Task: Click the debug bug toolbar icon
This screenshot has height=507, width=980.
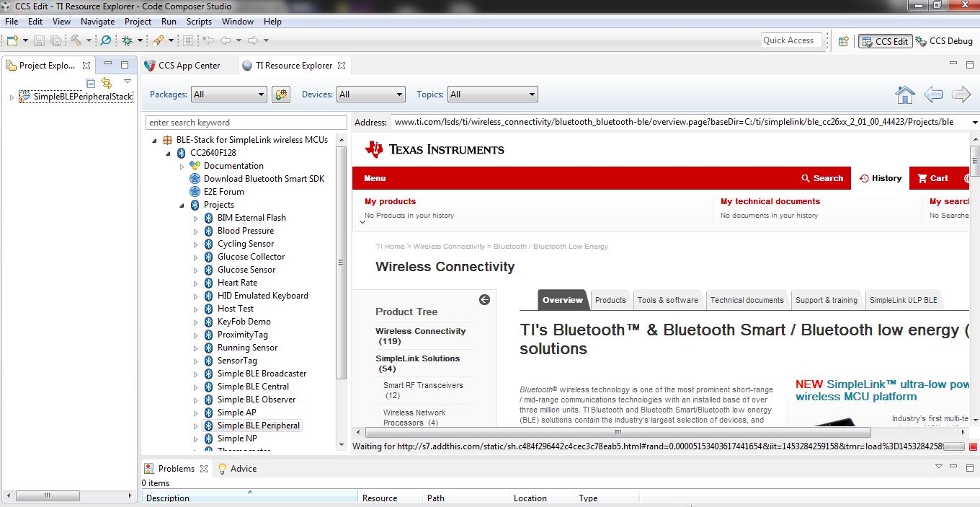Action: [x=128, y=40]
